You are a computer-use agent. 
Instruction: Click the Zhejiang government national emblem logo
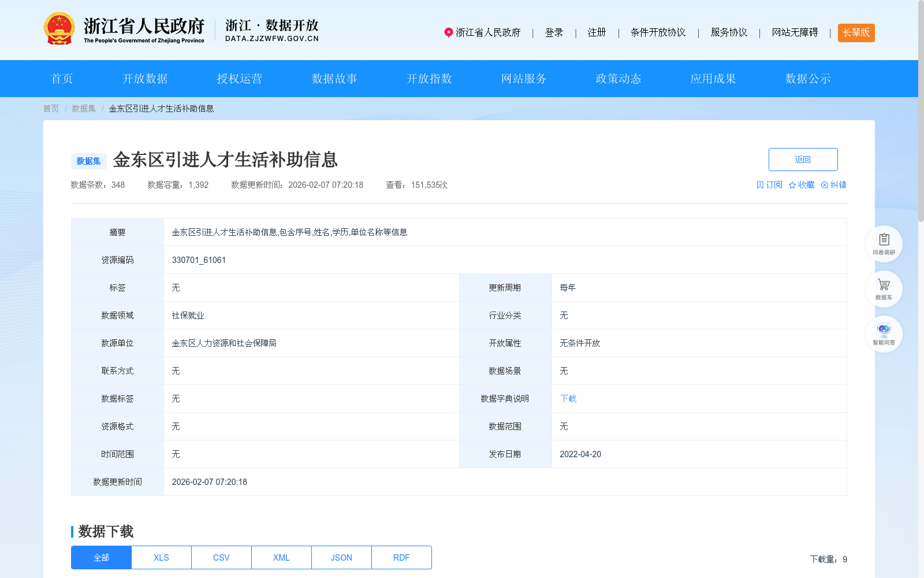(x=59, y=28)
